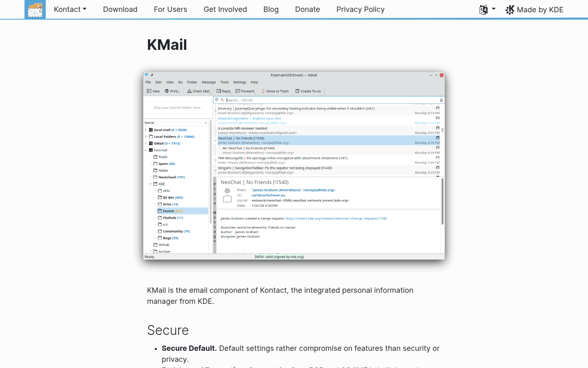Viewport: 588px width, 368px height.
Task: Select the Nextcloud (197) folder
Action: 169,177
